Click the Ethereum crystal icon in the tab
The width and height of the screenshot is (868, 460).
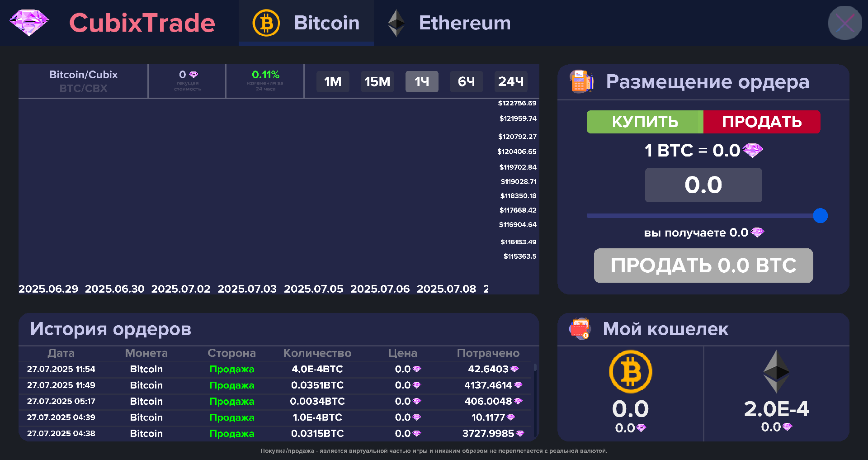click(396, 23)
